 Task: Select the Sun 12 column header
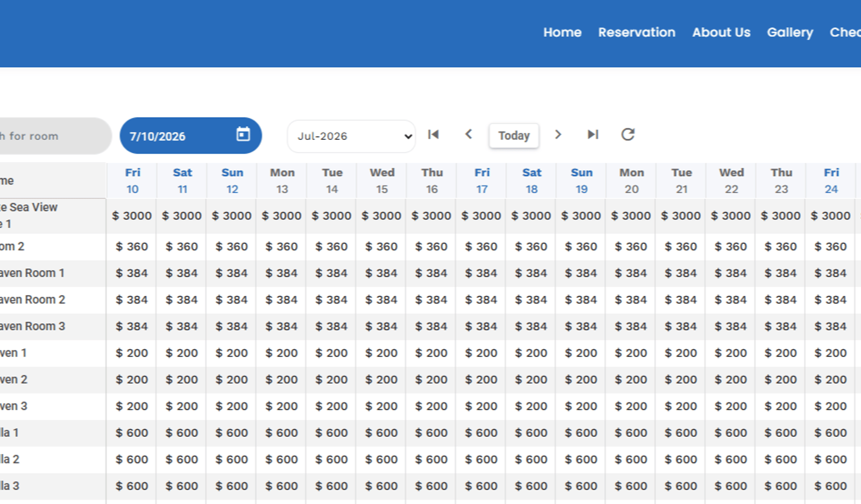(x=232, y=181)
